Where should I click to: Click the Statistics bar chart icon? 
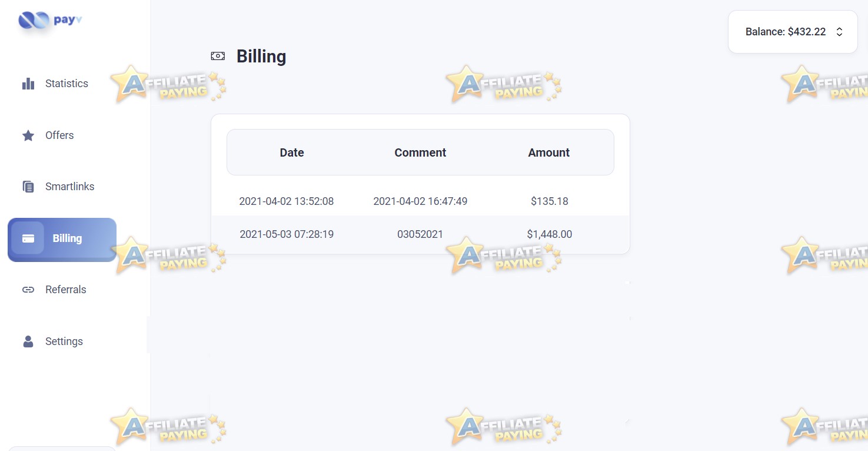[28, 84]
